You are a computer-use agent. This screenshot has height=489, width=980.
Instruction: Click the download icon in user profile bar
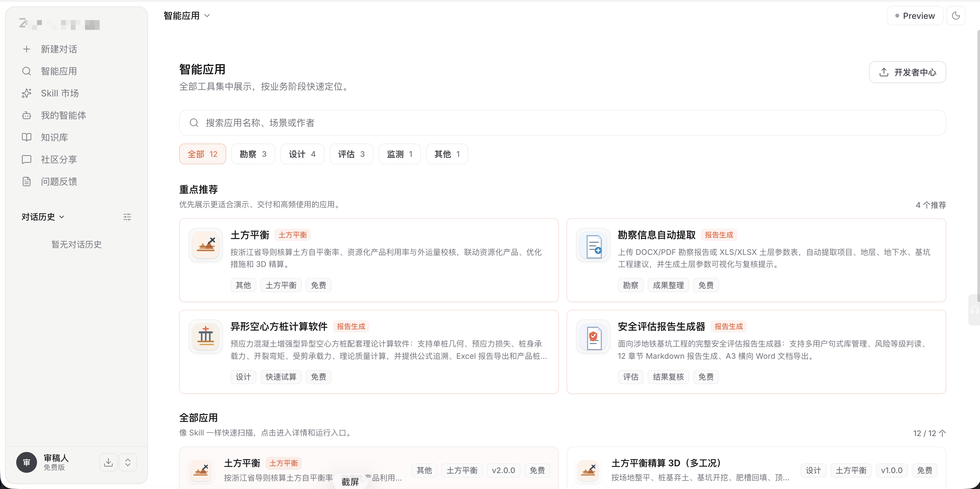[x=108, y=462]
